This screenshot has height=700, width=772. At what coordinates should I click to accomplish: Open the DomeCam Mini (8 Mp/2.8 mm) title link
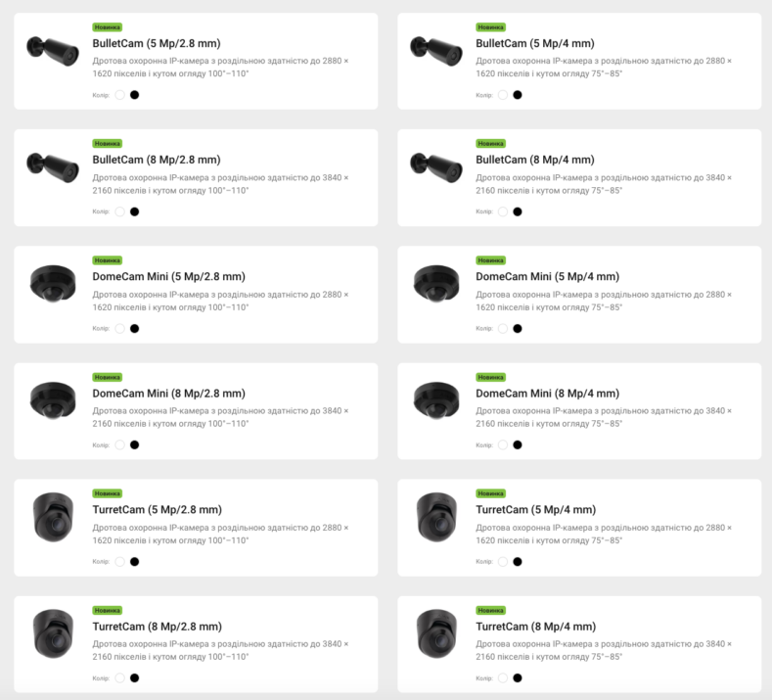pos(168,394)
